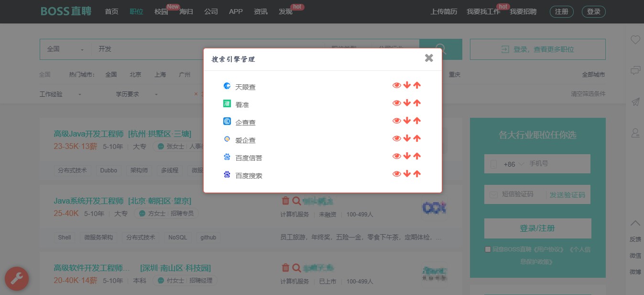The height and width of the screenshot is (295, 644).
Task: Toggle visibility of 百度信誉 search engine
Action: point(396,156)
